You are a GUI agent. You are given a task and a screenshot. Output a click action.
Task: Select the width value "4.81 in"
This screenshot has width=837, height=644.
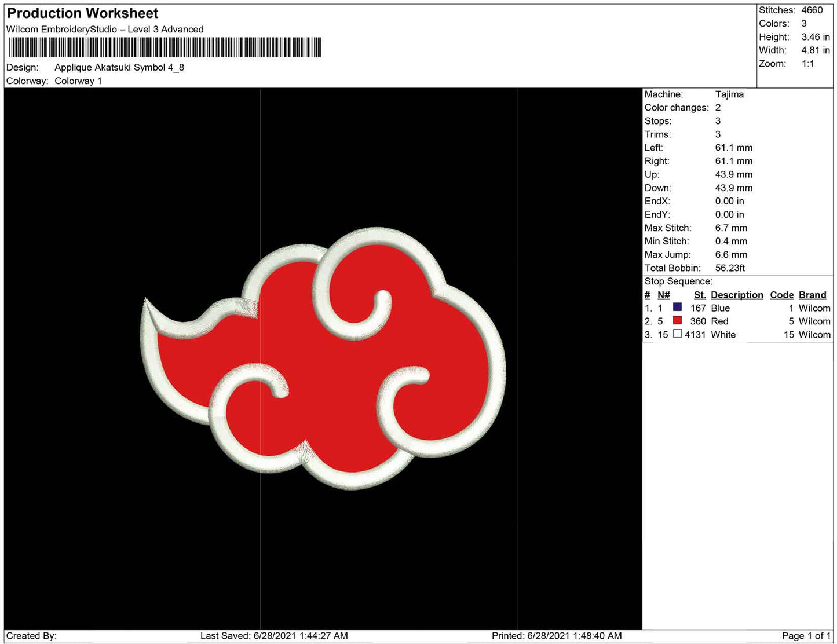[x=816, y=50]
